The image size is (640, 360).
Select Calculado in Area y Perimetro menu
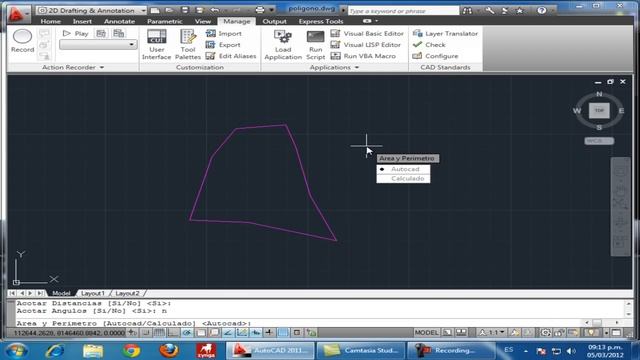click(x=403, y=178)
